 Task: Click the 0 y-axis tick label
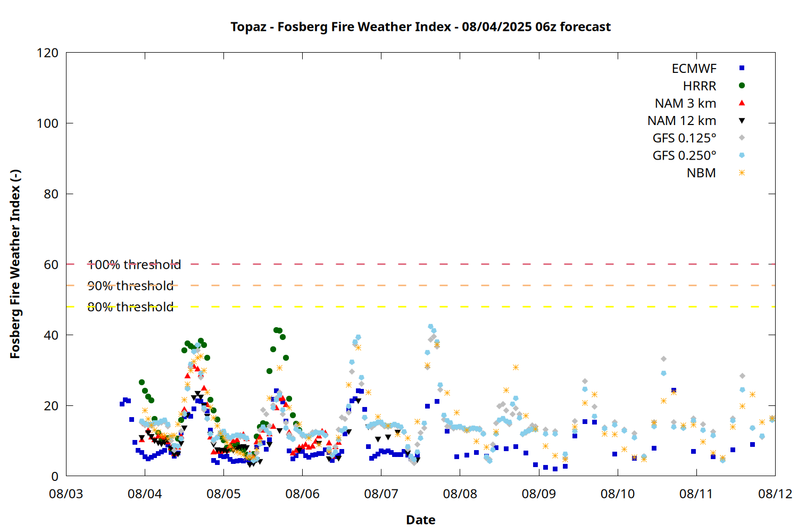coord(55,477)
